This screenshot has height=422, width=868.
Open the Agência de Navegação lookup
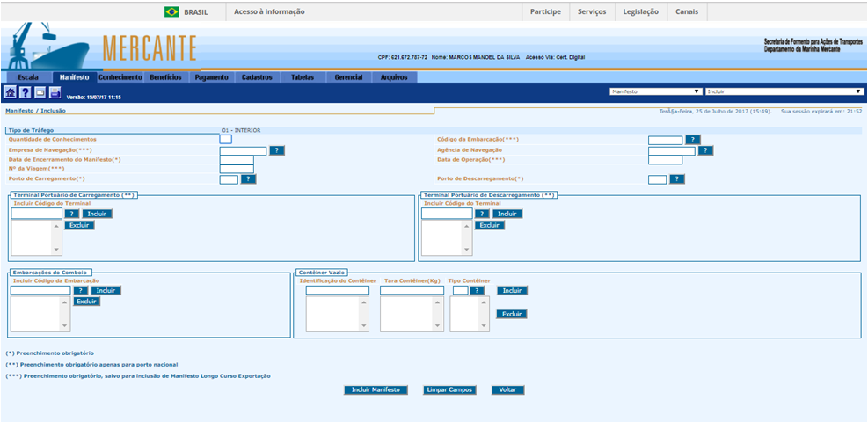[x=705, y=150]
